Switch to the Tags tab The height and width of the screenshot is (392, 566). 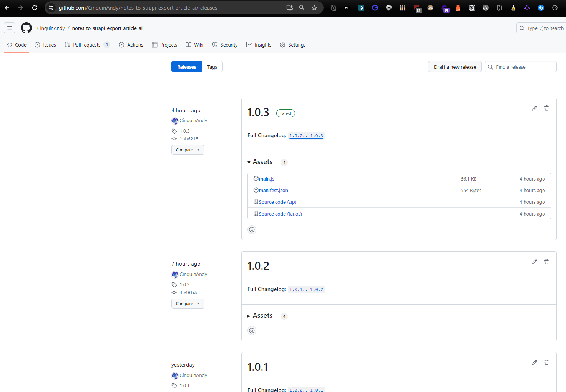212,67
